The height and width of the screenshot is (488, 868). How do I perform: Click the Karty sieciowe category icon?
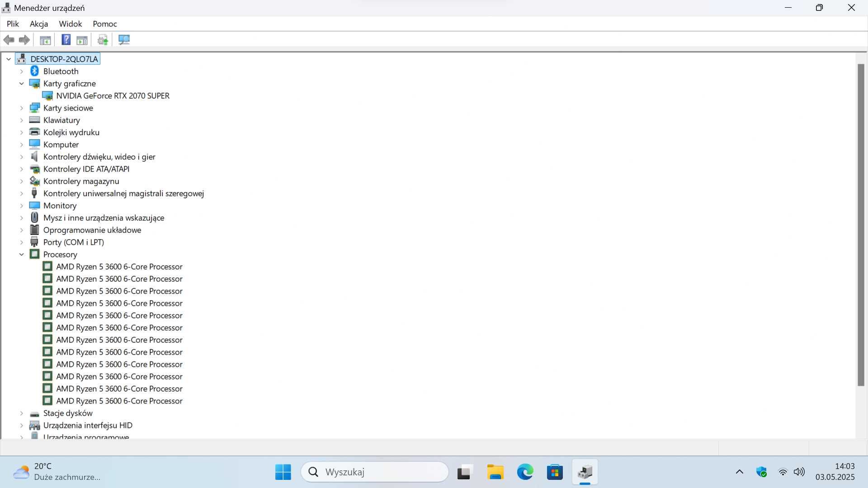tap(35, 108)
